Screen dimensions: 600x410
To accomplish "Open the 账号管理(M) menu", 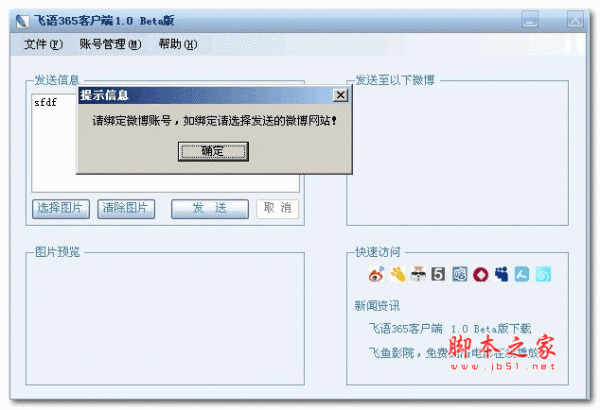I will click(110, 44).
